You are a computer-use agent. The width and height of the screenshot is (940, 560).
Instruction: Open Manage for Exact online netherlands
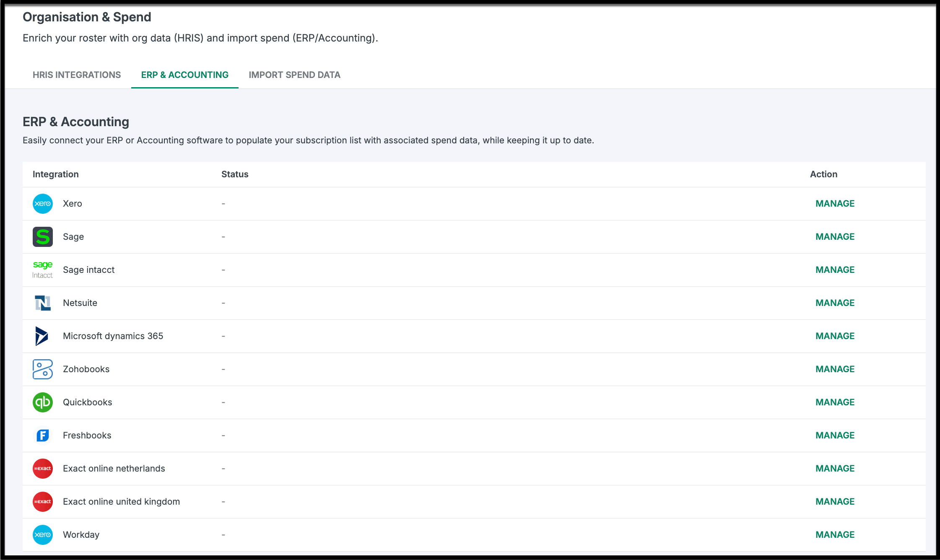(x=835, y=469)
